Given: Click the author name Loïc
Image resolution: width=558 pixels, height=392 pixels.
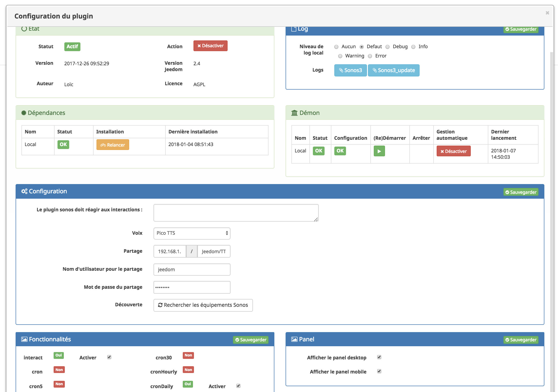Looking at the screenshot, I should (69, 84).
